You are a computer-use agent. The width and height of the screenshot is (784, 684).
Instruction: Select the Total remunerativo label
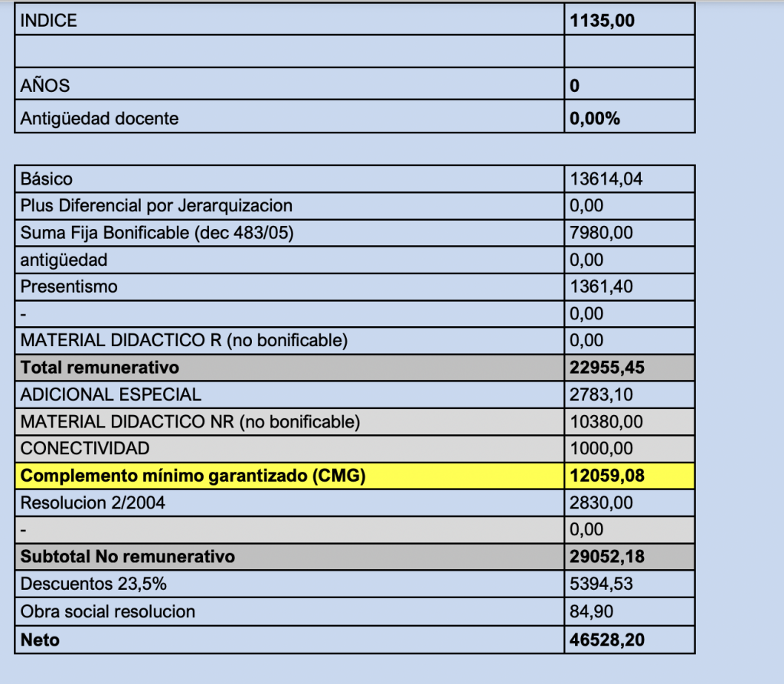(x=100, y=368)
